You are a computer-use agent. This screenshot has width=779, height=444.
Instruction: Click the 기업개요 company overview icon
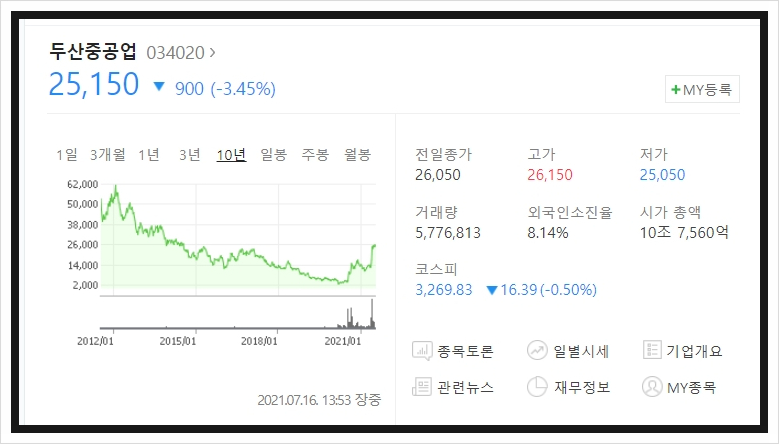pos(652,350)
